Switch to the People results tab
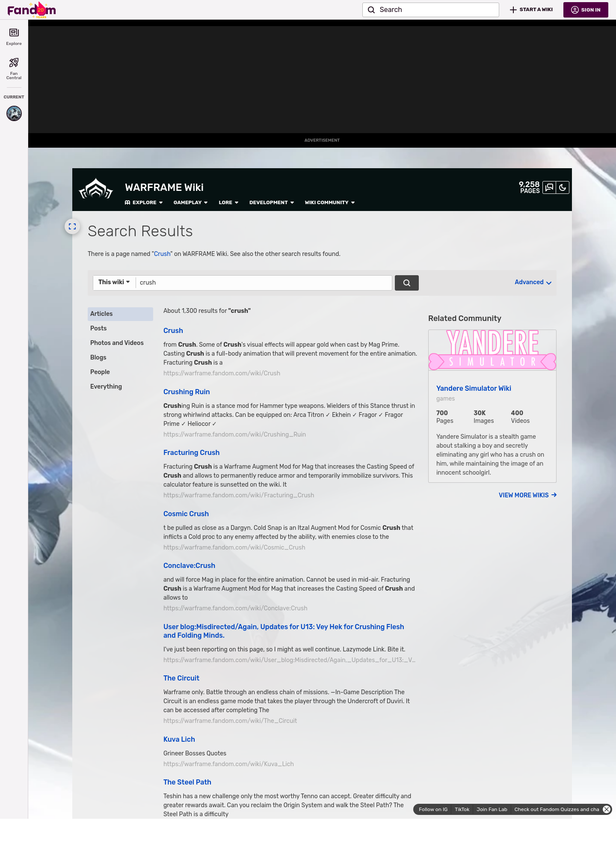The width and height of the screenshot is (616, 856). click(x=100, y=372)
